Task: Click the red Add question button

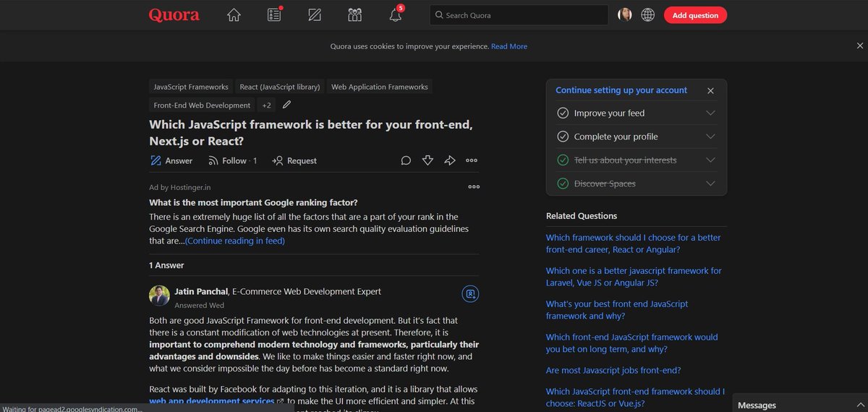Action: pos(695,15)
